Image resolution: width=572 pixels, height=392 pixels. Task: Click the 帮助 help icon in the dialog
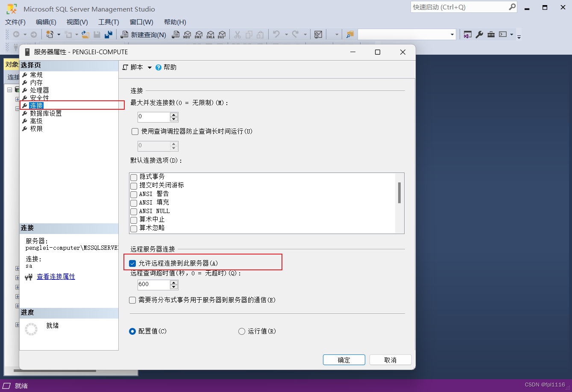pyautogui.click(x=159, y=67)
